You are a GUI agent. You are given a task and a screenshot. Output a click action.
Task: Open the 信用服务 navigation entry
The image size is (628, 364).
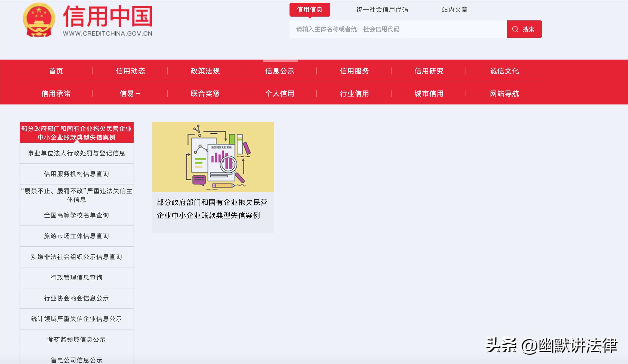355,71
